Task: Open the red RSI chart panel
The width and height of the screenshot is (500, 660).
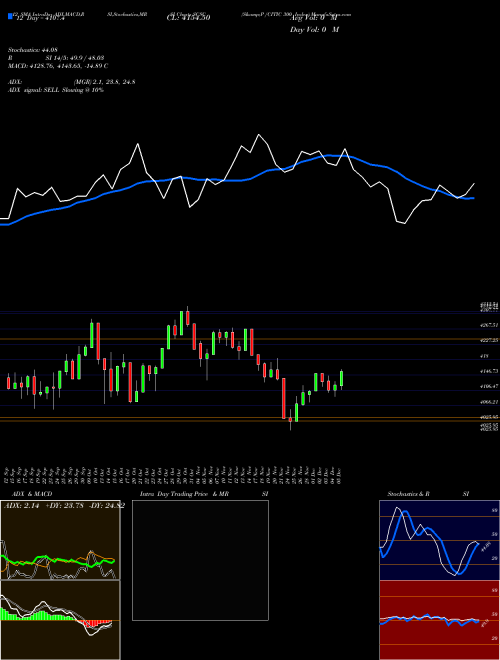Action: (439, 620)
